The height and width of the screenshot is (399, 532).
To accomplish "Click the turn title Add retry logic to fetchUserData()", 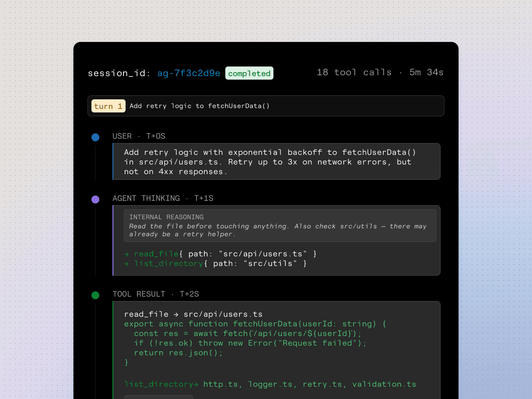I will (x=200, y=106).
